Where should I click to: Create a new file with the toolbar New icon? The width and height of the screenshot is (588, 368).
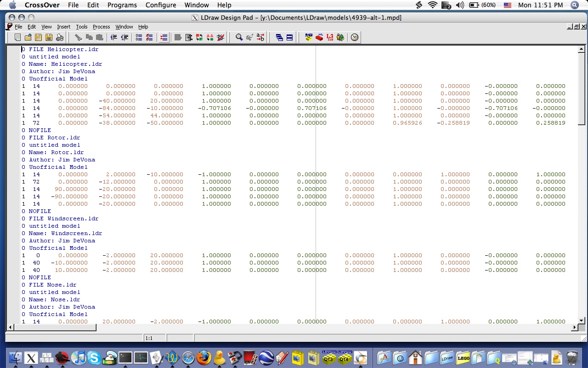(x=18, y=37)
